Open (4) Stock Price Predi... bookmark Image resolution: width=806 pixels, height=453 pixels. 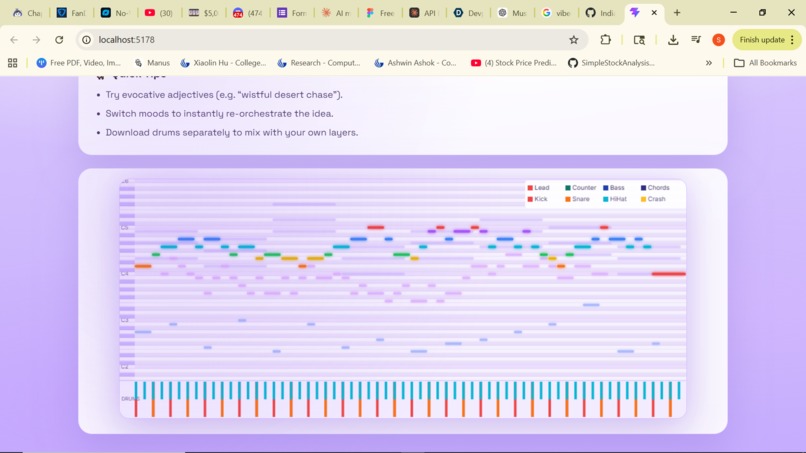pos(514,63)
